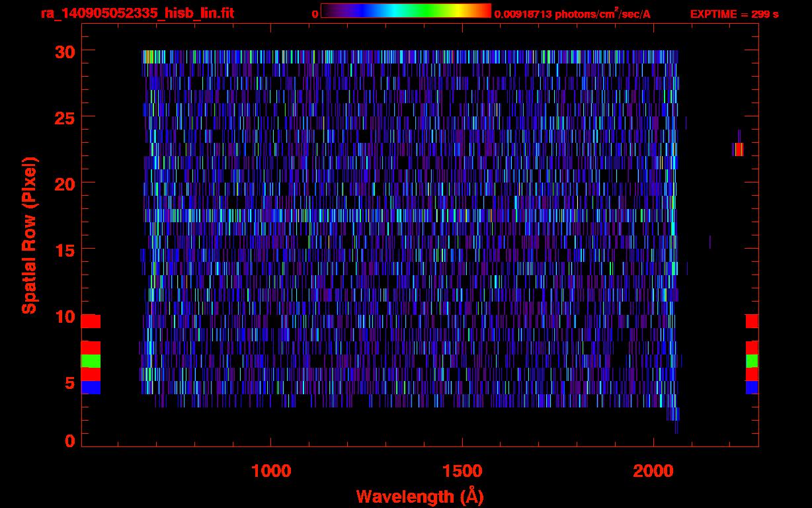Screen dimensions: 812x508
Task: Select the 30 tick label on the y-axis
Action: [64, 51]
